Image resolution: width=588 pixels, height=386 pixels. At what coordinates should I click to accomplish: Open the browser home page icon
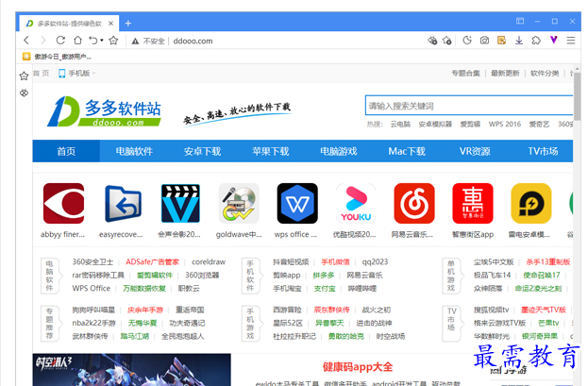point(77,41)
